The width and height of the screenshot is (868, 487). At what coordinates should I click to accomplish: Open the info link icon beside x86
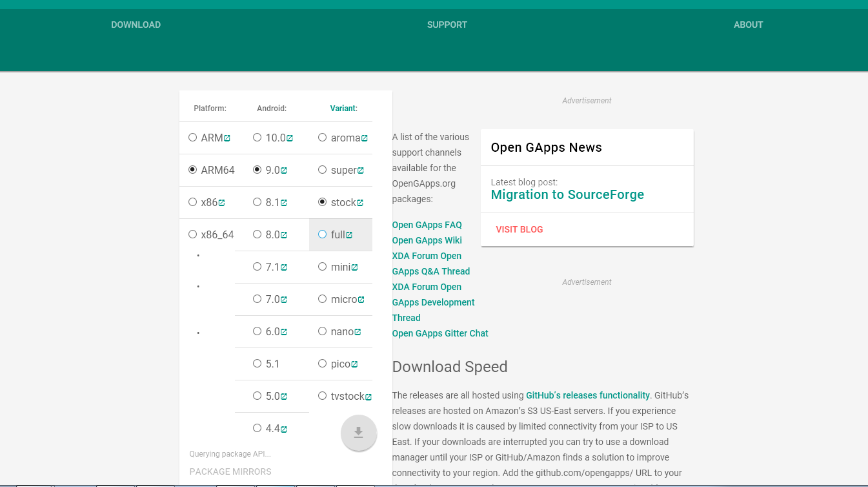click(221, 203)
